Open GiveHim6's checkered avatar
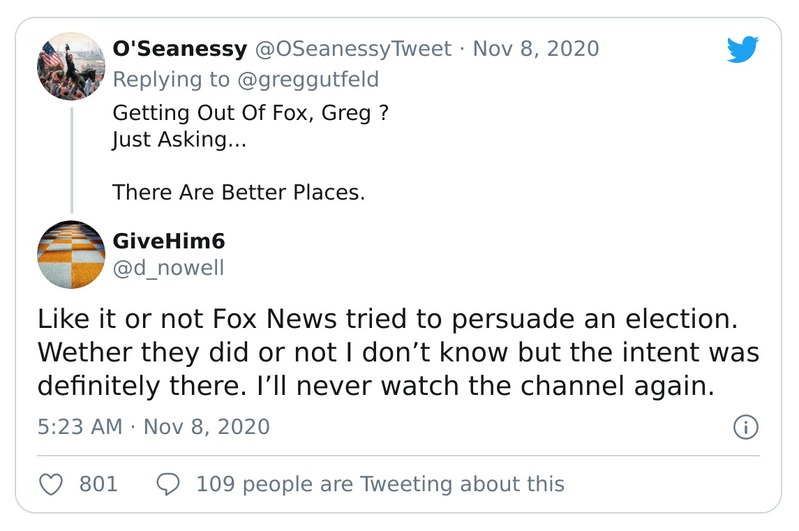This screenshot has width=799, height=531. [x=72, y=254]
